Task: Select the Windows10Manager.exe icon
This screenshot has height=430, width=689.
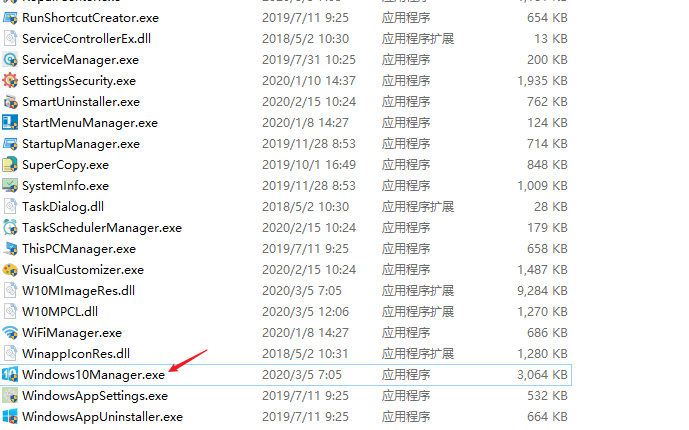Action: pos(10,375)
